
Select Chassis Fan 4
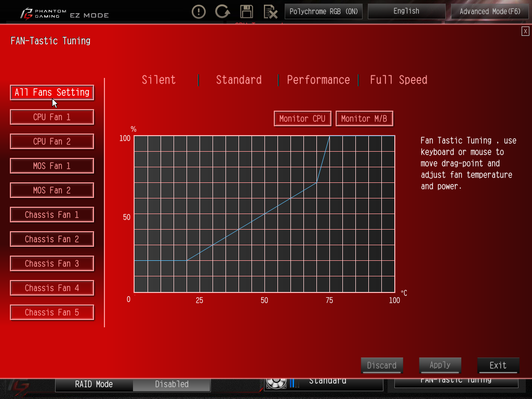pos(52,288)
